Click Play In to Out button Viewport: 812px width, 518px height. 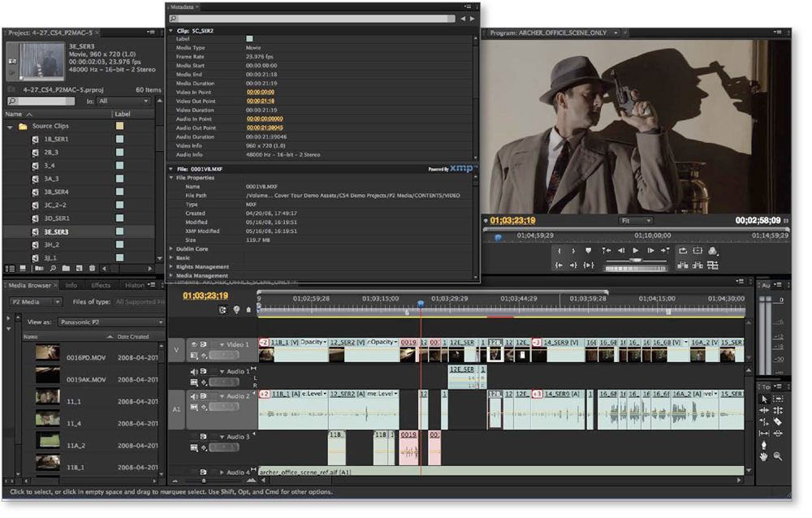click(589, 265)
